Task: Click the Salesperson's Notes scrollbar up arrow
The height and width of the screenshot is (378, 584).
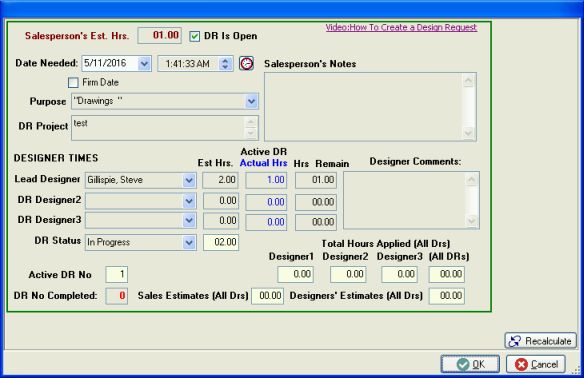Action: pyautogui.click(x=468, y=81)
